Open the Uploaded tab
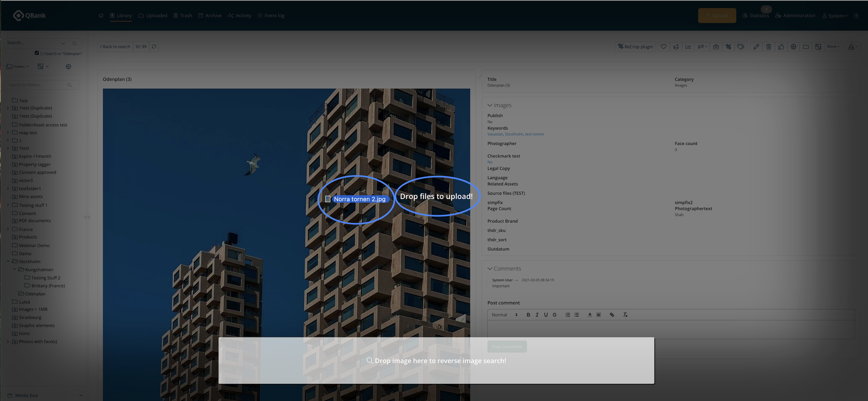Screen dimensions: 868x401 (x=153, y=16)
